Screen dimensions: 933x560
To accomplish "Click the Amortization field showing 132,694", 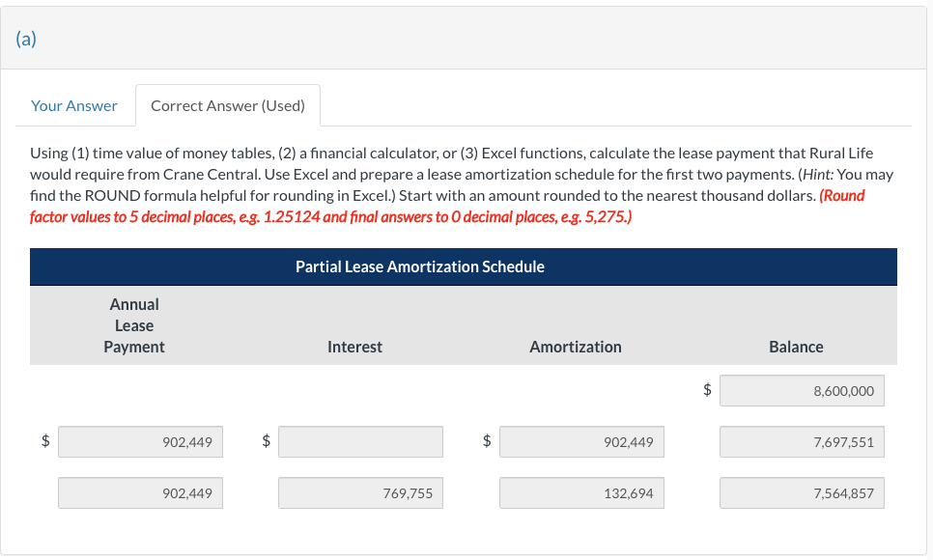I will 580,492.
